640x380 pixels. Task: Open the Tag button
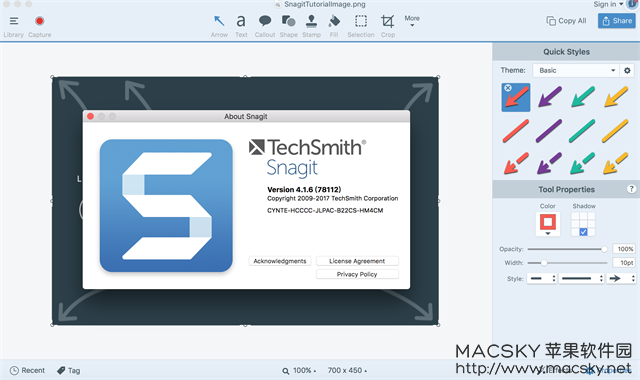click(x=69, y=370)
